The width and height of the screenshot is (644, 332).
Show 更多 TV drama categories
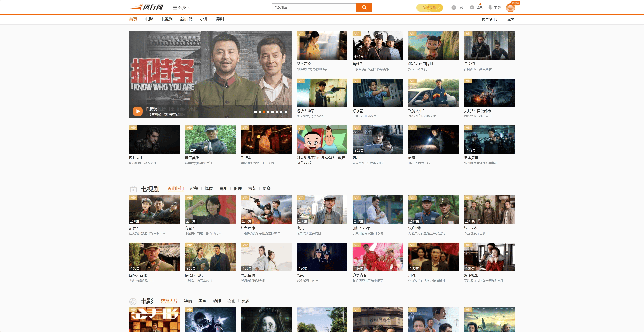tap(267, 189)
